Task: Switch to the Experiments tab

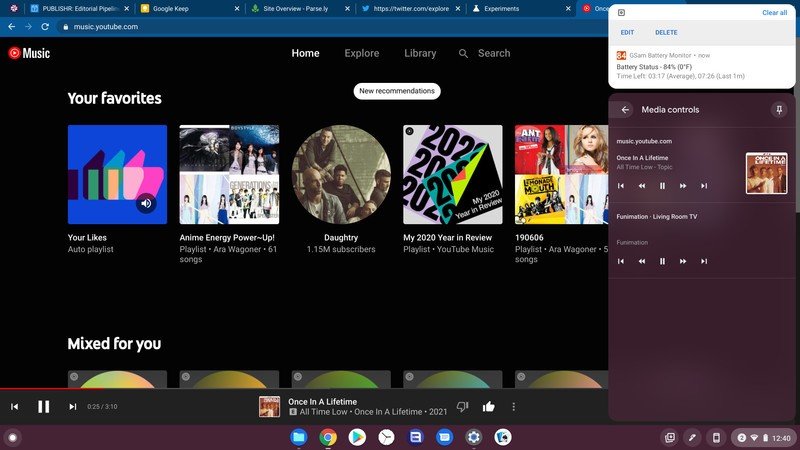Action: tap(521, 9)
